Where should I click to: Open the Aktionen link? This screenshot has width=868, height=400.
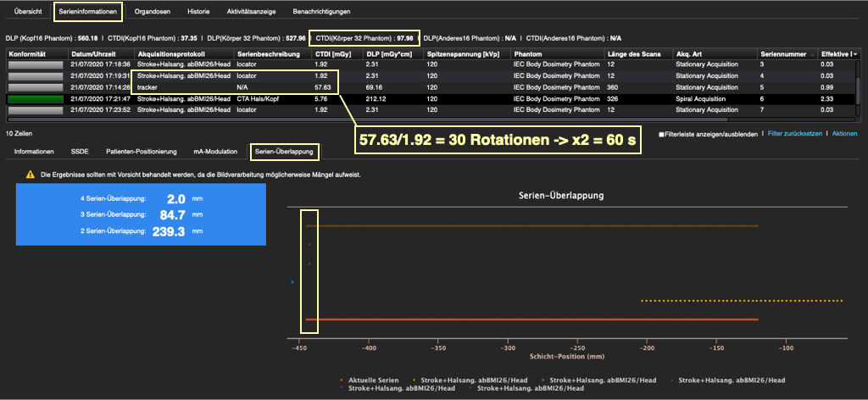tap(845, 134)
